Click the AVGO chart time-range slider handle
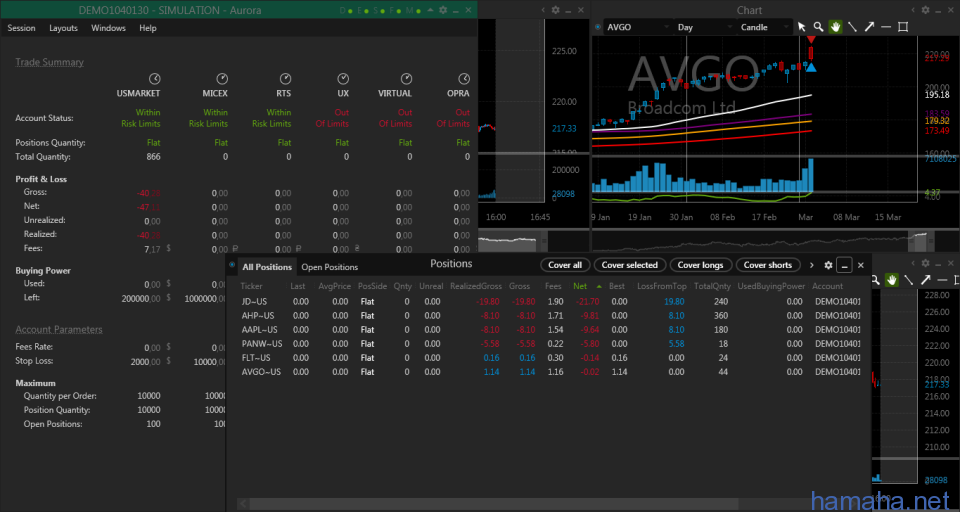The image size is (960, 512). click(920, 241)
